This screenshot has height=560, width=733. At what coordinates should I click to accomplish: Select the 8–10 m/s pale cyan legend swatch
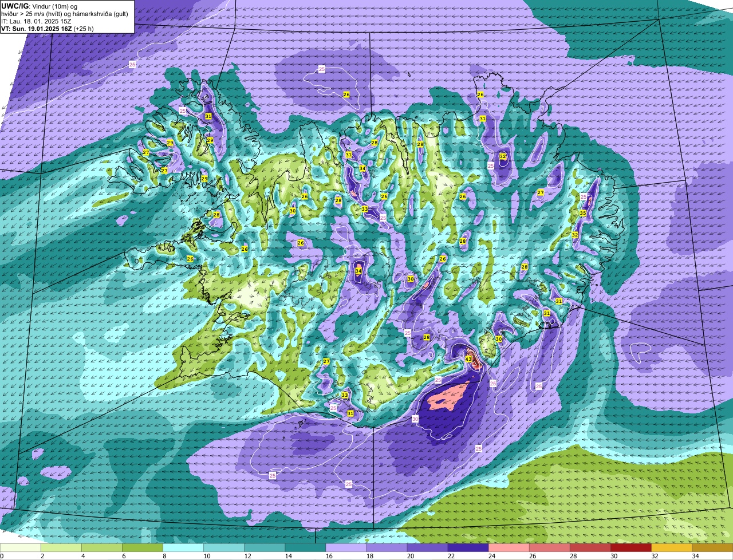pos(183,548)
